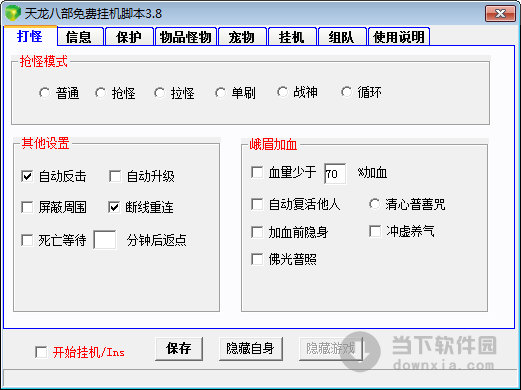Switch to the 物品怪物 tab
Screen dimensions: 521x390
click(x=186, y=37)
